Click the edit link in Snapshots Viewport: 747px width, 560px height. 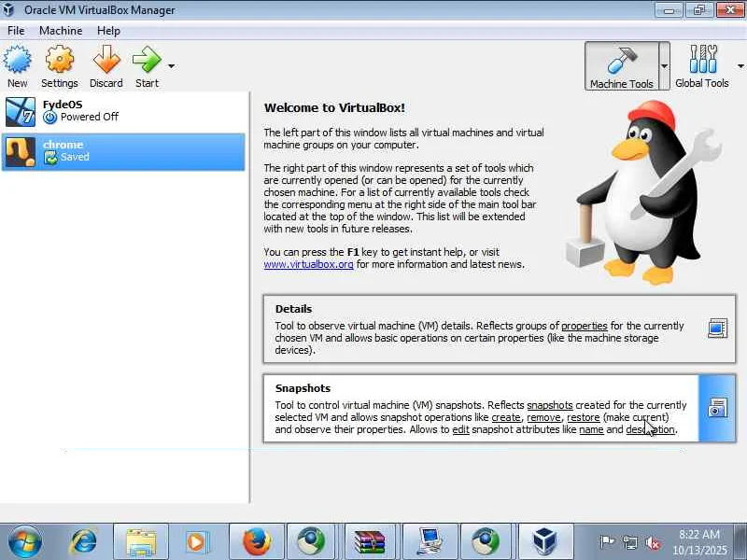pyautogui.click(x=460, y=429)
